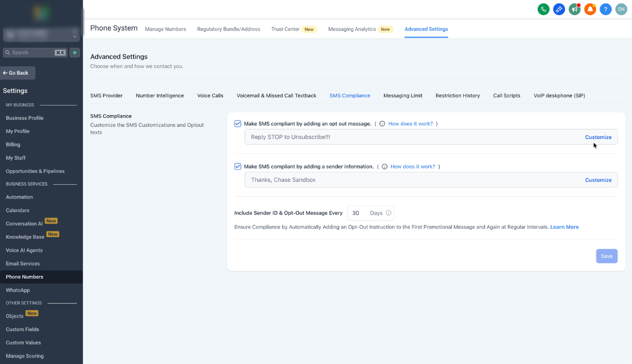Click the sidebar Search field
Screen dimensions: 632x364
[35, 53]
